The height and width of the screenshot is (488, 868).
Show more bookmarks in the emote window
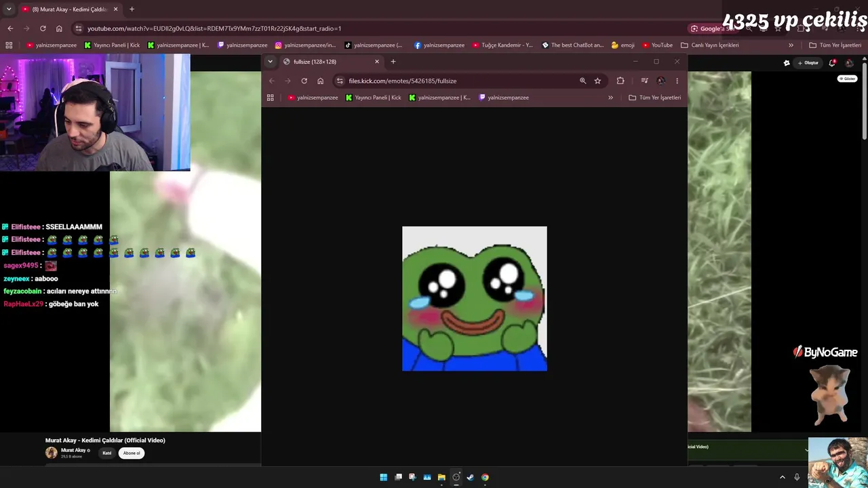coord(610,98)
